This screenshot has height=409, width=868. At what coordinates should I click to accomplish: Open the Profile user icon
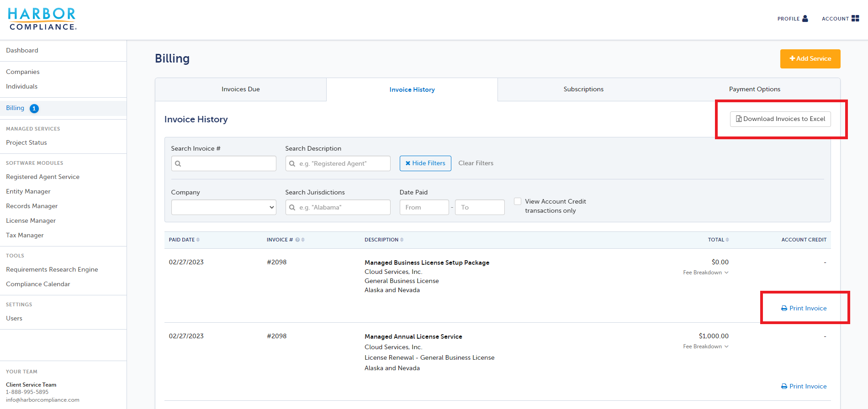(x=805, y=19)
